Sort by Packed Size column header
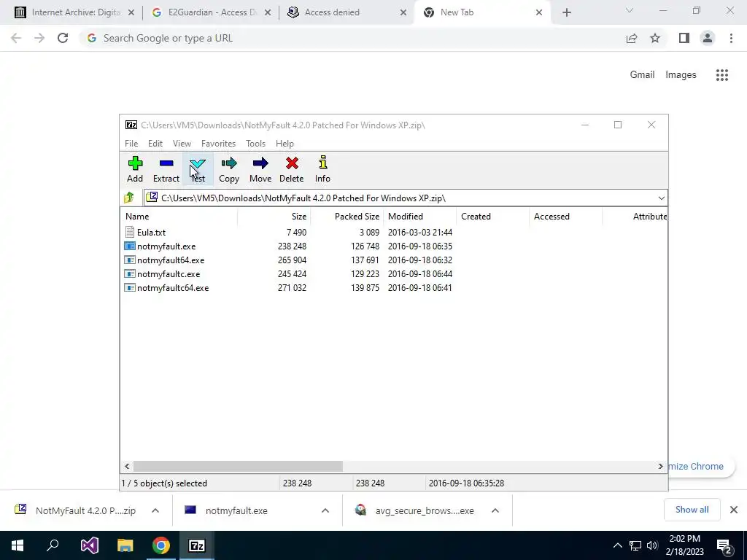 click(x=347, y=216)
